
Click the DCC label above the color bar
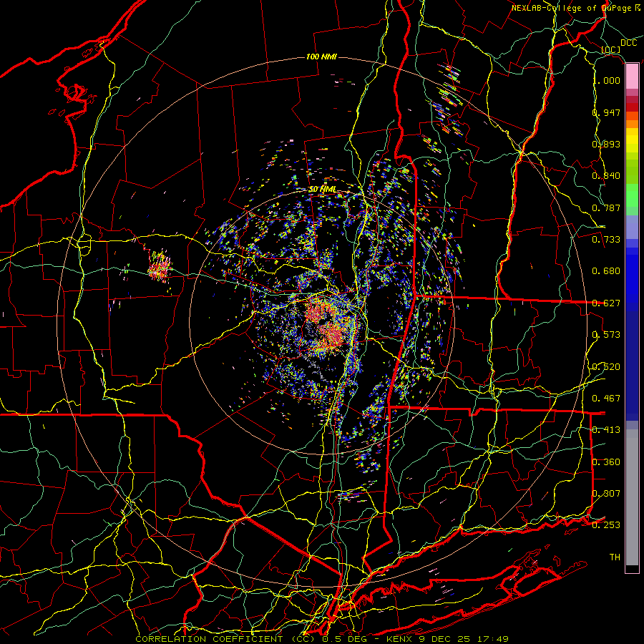click(628, 43)
